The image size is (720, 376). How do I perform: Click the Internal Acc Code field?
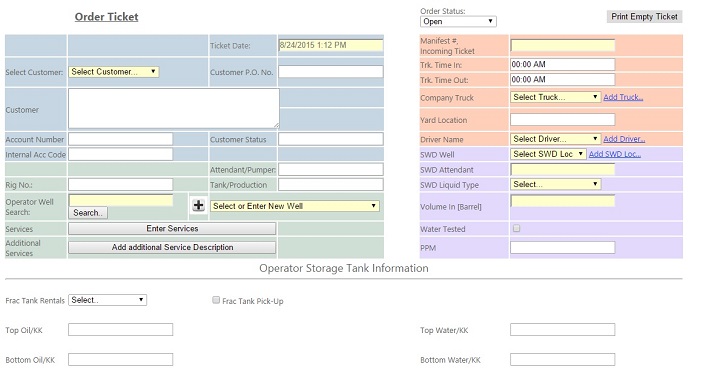point(120,154)
